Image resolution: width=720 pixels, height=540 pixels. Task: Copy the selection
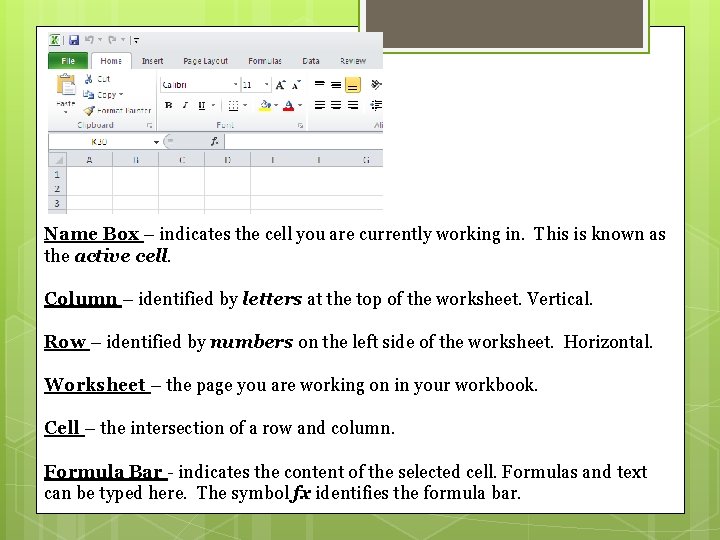pos(100,95)
